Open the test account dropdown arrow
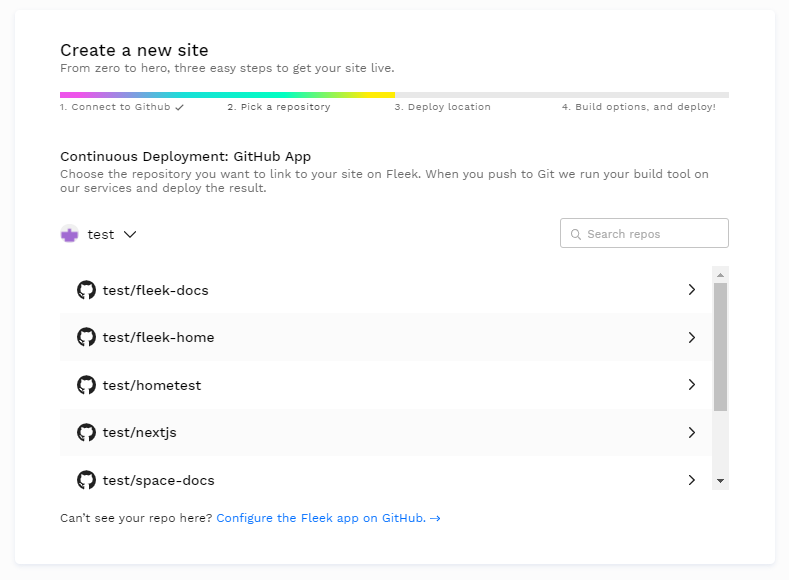789x580 pixels. tap(129, 234)
